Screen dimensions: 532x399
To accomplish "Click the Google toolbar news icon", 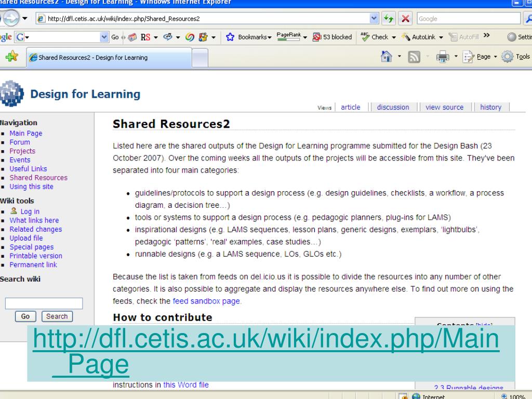I will click(x=132, y=37).
